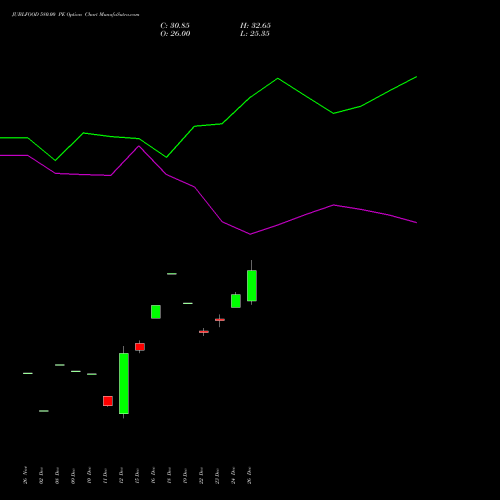Click the small red candle on 23 Dec
The image size is (500, 500).
pyautogui.click(x=220, y=320)
